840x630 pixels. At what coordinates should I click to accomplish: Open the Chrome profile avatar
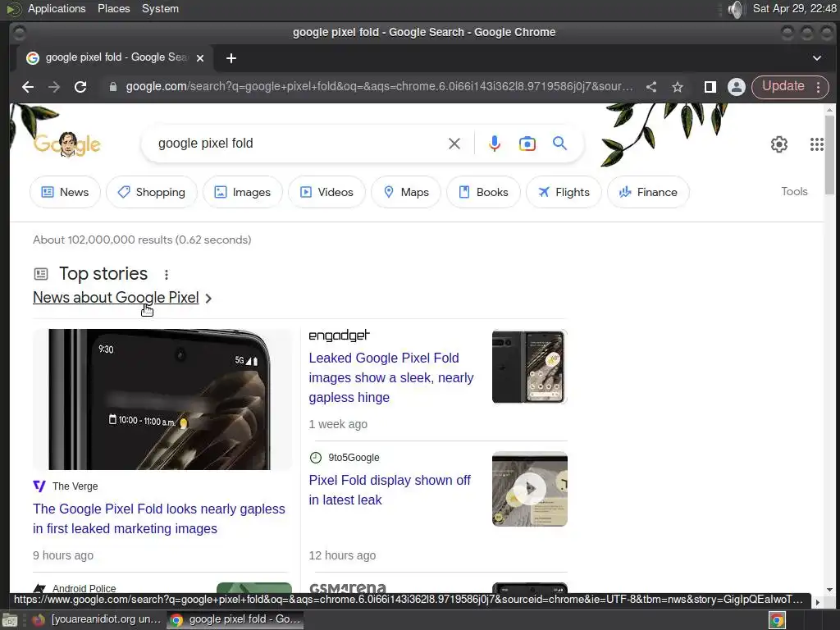point(737,87)
